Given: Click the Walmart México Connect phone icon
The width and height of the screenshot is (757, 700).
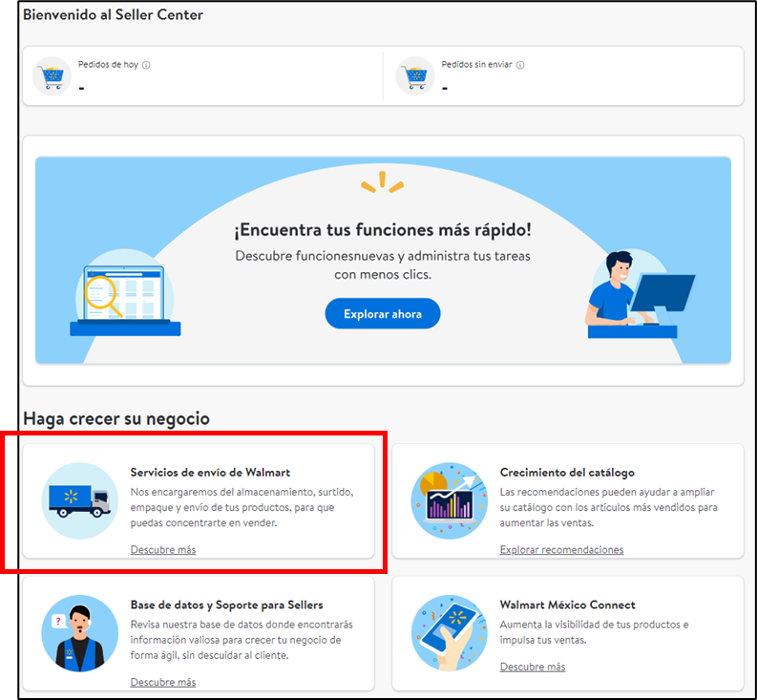Looking at the screenshot, I should (449, 632).
